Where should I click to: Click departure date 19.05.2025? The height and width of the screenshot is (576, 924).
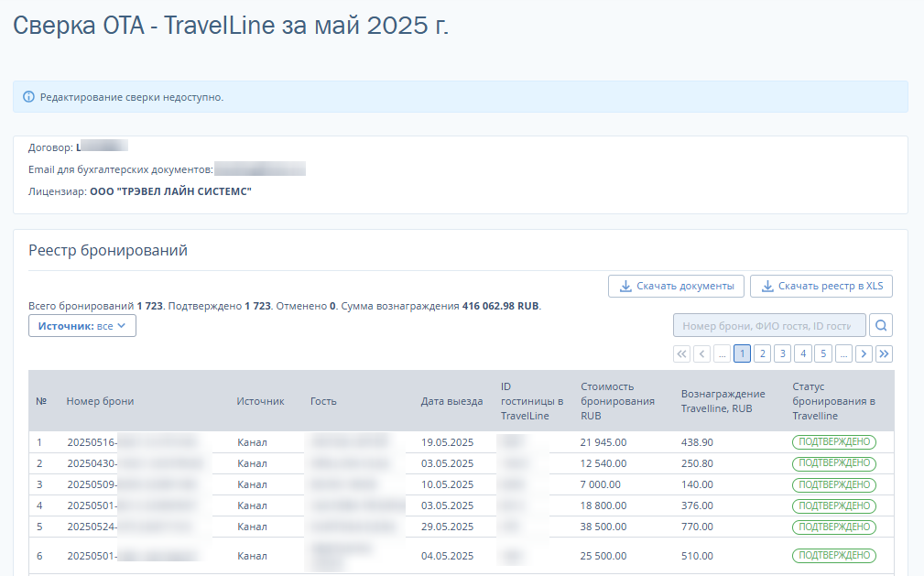(x=447, y=442)
